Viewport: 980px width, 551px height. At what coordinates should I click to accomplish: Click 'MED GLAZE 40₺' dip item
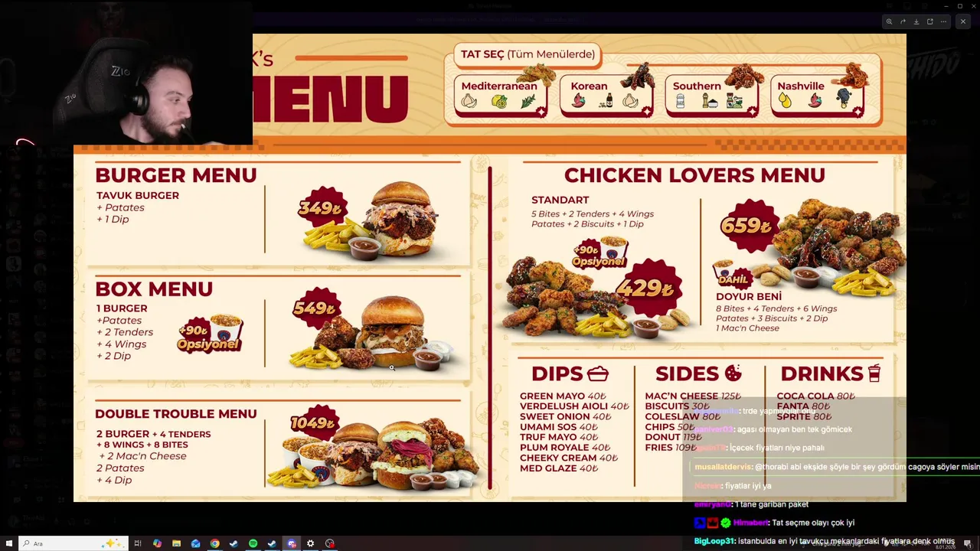click(559, 468)
